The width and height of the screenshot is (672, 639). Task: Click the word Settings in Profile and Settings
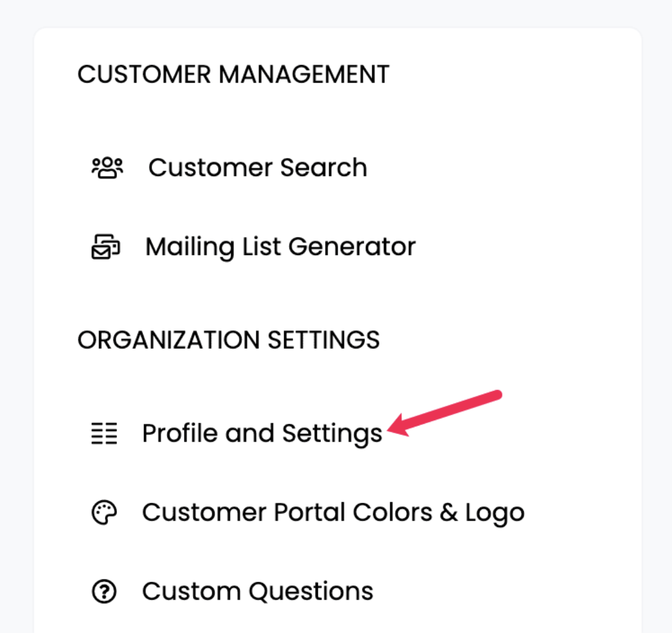click(332, 434)
